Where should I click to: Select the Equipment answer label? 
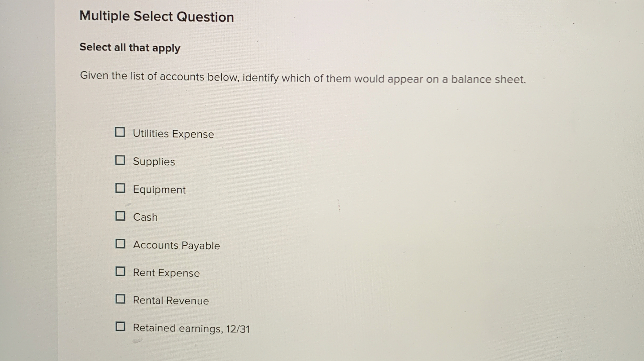click(159, 190)
